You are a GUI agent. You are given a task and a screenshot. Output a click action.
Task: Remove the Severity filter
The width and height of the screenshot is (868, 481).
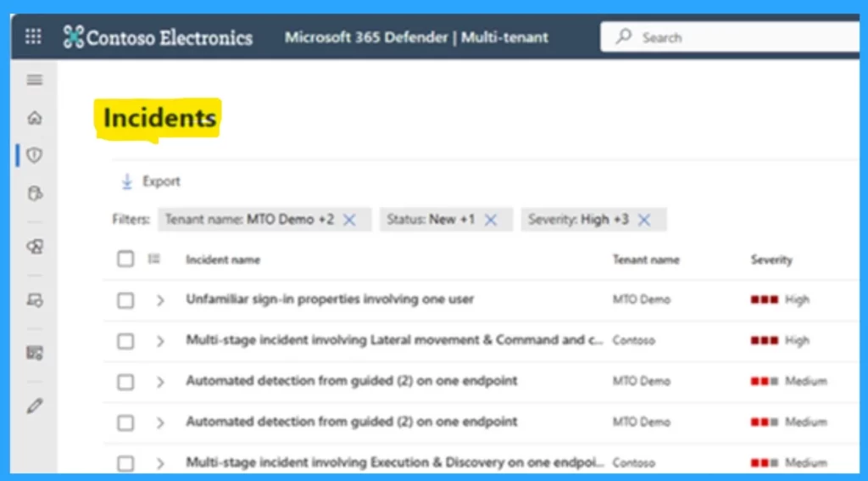click(644, 220)
